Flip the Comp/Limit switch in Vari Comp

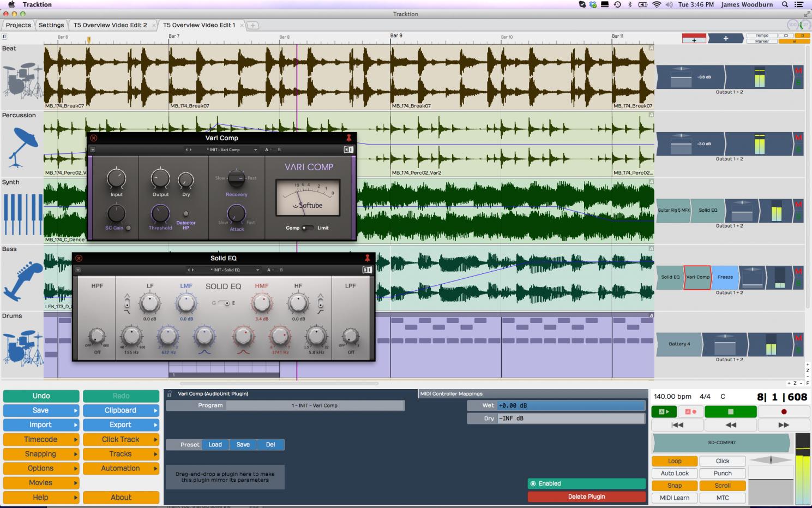click(308, 228)
